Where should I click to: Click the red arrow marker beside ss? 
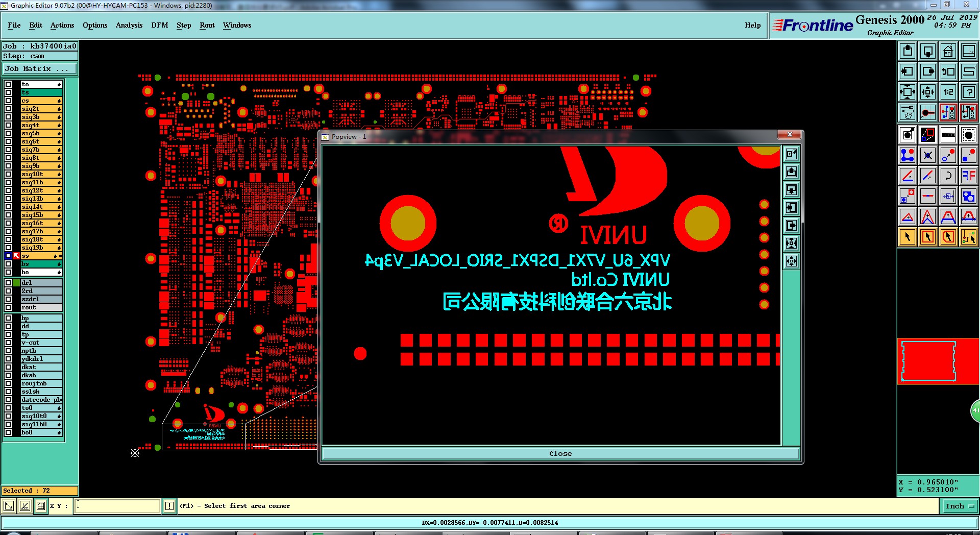pos(16,256)
